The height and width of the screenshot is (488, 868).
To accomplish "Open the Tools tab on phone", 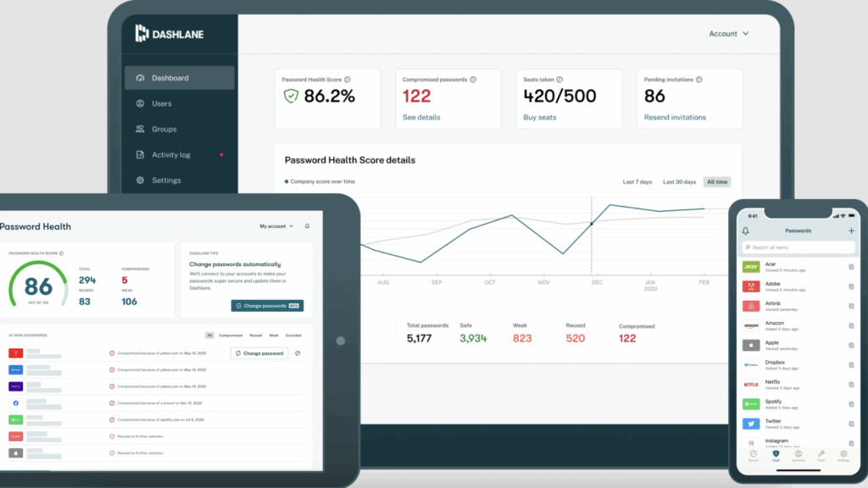I will (x=821, y=456).
